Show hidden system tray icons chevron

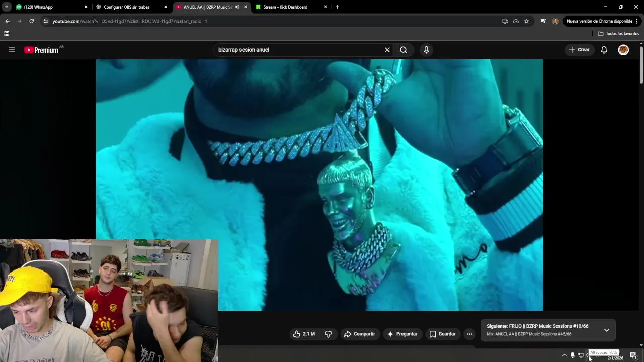pyautogui.click(x=564, y=355)
